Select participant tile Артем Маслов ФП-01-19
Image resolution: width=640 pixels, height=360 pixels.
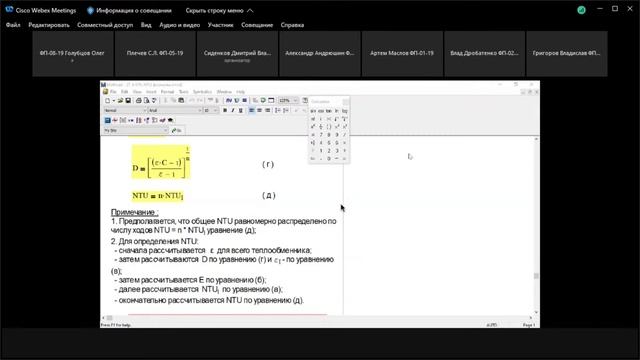pyautogui.click(x=402, y=54)
